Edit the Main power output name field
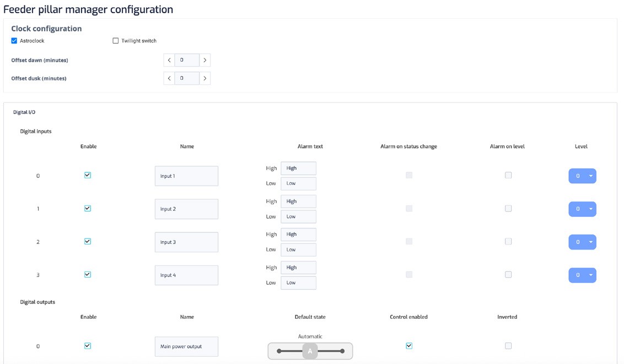This screenshot has width=624, height=364. pyautogui.click(x=186, y=346)
